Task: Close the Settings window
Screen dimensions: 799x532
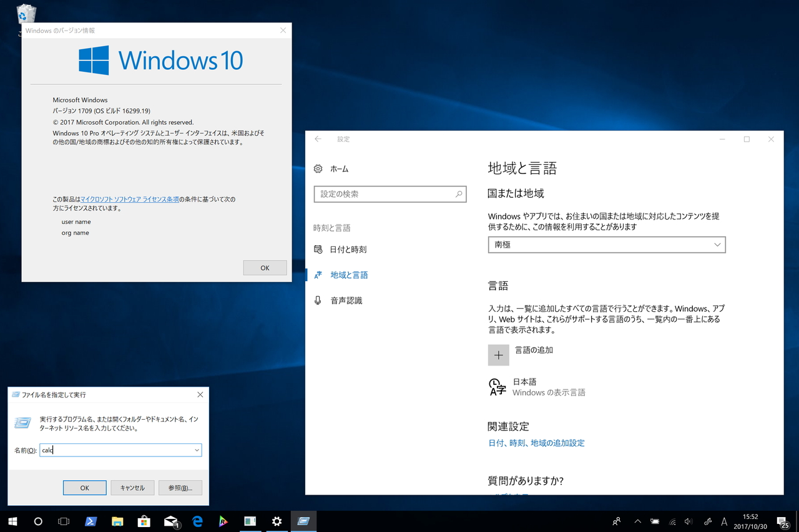Action: 772,139
